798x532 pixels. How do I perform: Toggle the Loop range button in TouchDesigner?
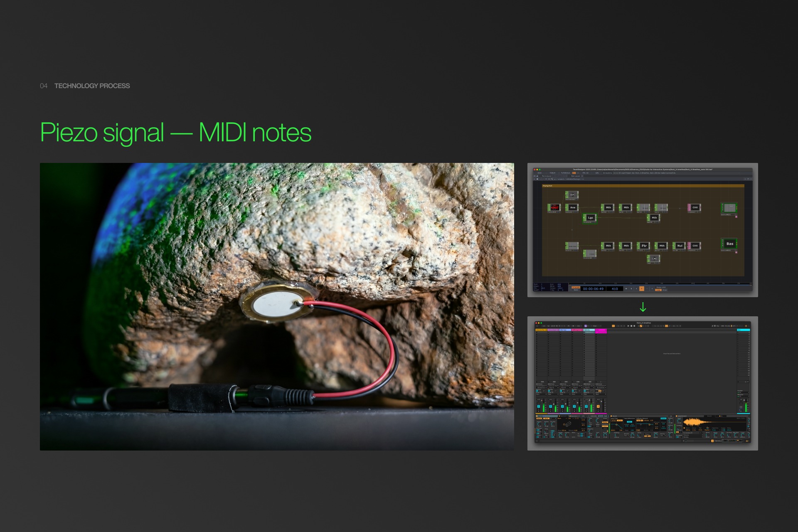click(658, 290)
